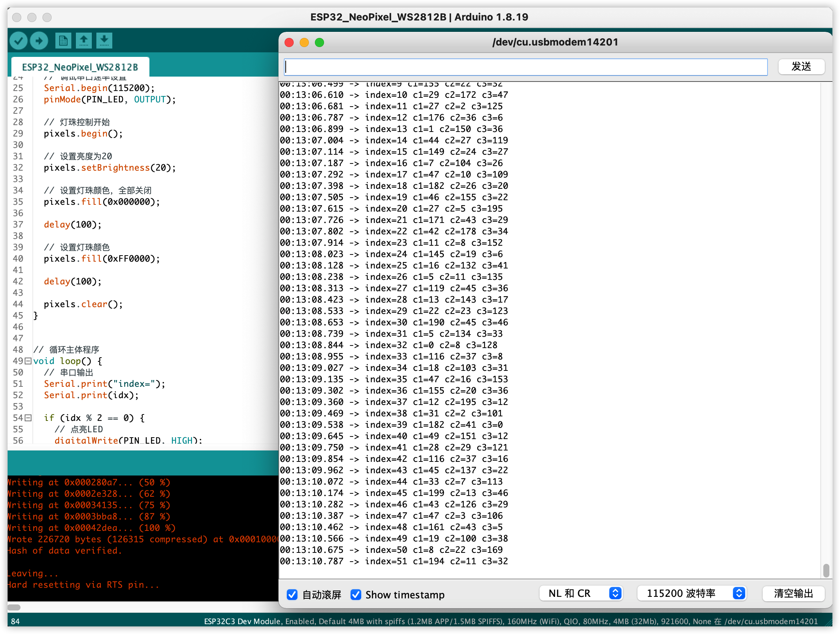Click console line Hash of data verified.
Image resolution: width=840 pixels, height=634 pixels.
pyautogui.click(x=64, y=551)
